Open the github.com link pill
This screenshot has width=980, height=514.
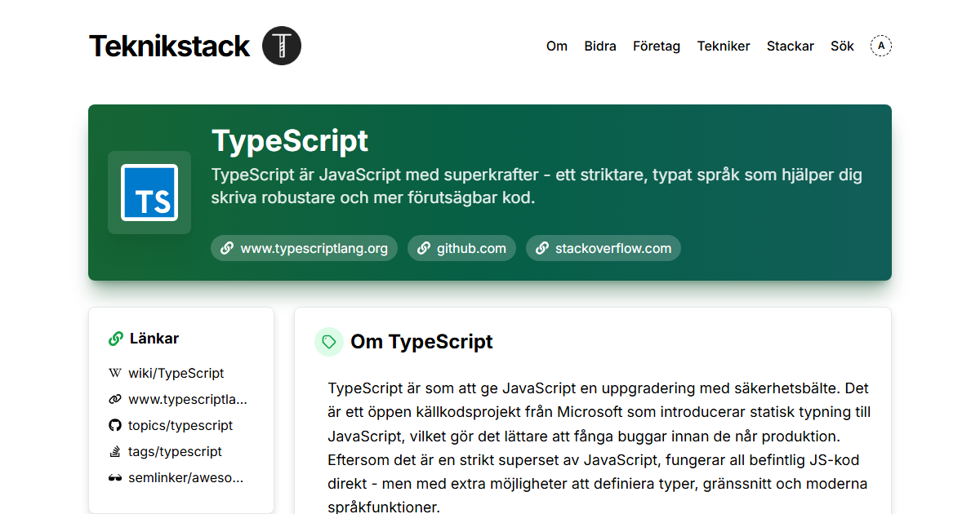pos(461,248)
